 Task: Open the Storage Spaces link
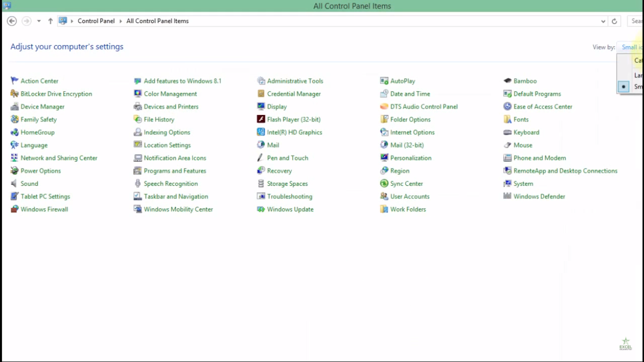287,184
